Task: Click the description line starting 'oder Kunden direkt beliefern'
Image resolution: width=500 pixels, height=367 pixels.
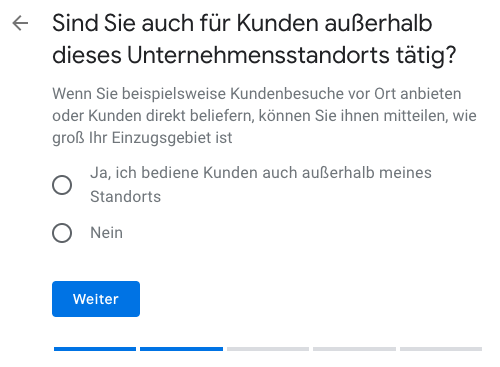Action: [x=264, y=116]
